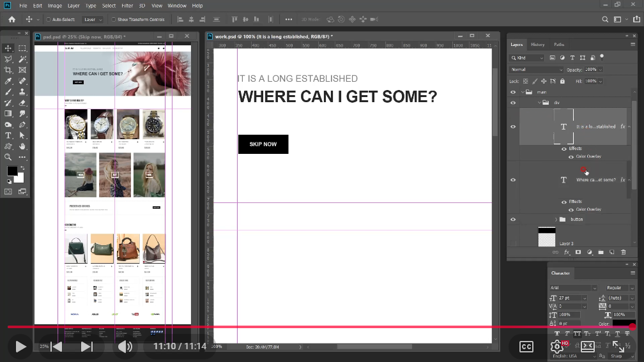The height and width of the screenshot is (362, 644).
Task: Hide the main group layer
Action: (513, 93)
